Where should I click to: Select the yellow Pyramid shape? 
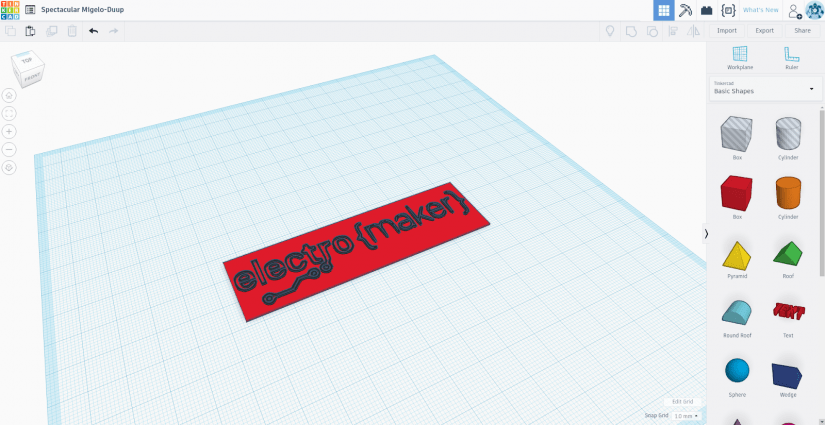[737, 257]
